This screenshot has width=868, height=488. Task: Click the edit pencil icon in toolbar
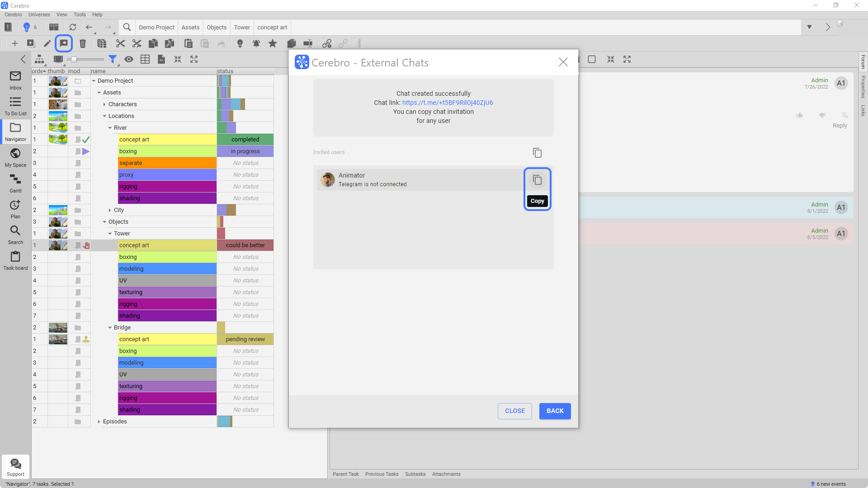47,43
